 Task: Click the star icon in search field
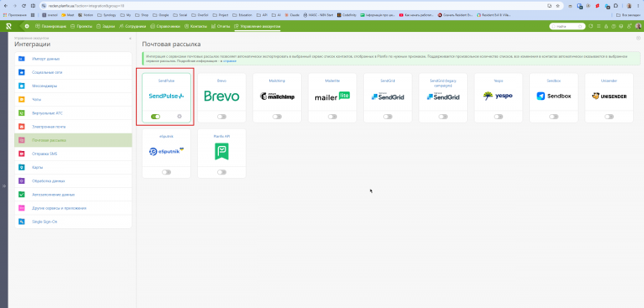point(580,26)
